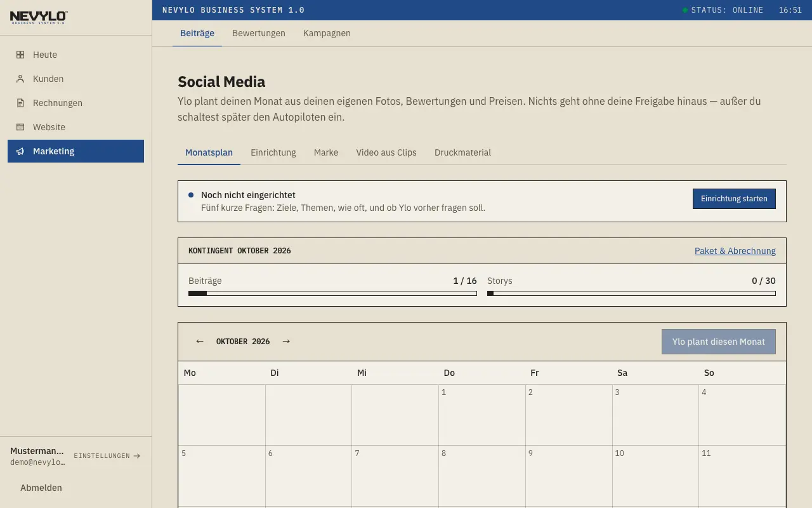
Task: Click Ylo plant diesen Monat button
Action: 719,342
